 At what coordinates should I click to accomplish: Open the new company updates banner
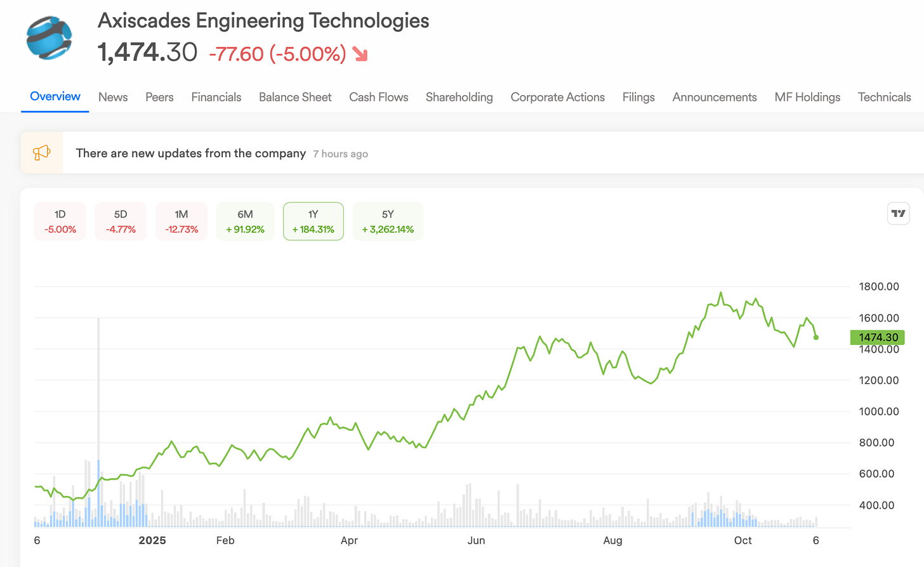pyautogui.click(x=472, y=153)
